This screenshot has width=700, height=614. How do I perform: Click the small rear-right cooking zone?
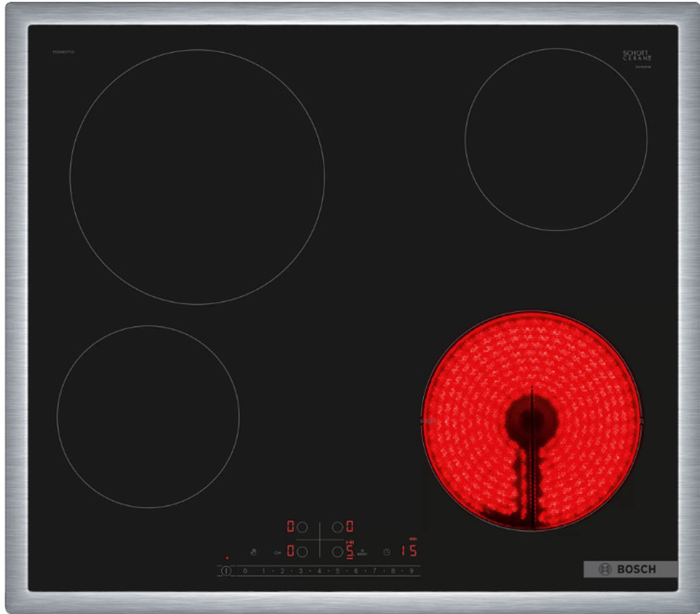(x=556, y=139)
